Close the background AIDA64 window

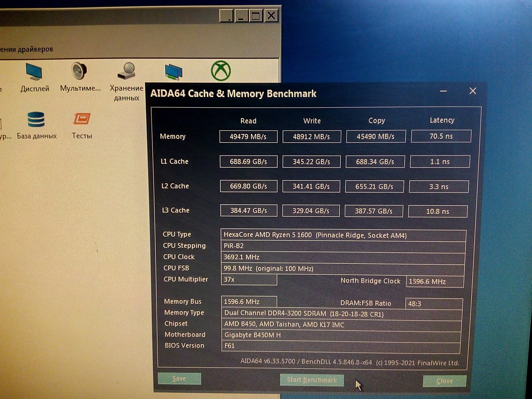pos(271,16)
